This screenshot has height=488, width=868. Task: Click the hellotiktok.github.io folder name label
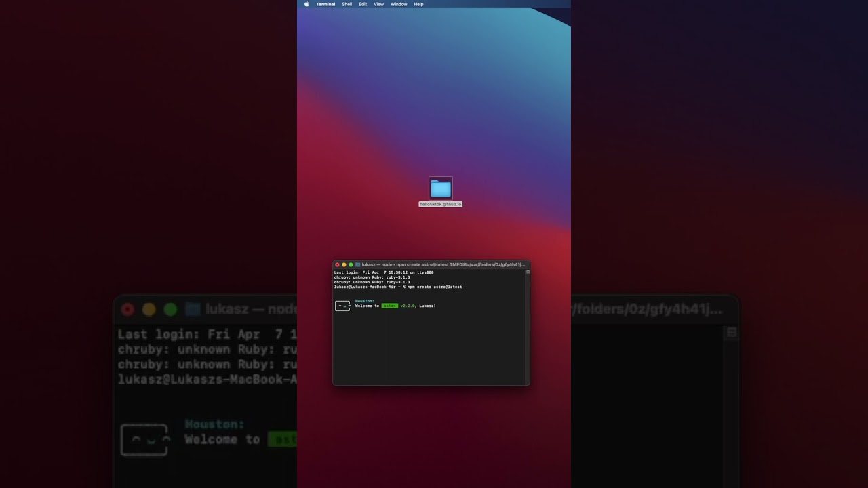tap(441, 204)
